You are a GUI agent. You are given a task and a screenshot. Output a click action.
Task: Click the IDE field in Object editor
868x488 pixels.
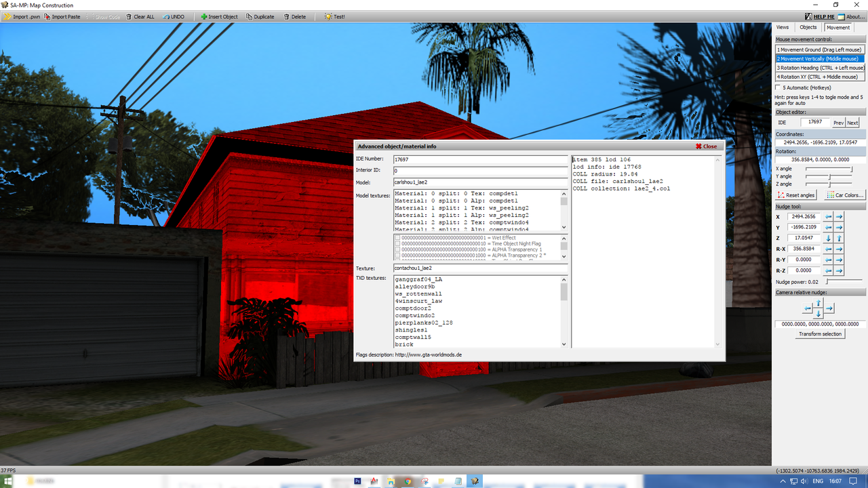coord(815,122)
